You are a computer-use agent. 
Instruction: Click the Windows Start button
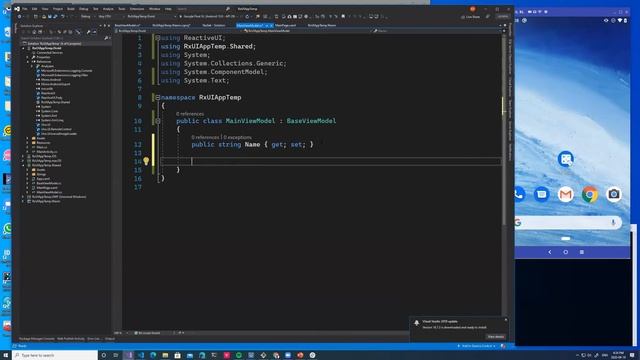point(6,356)
